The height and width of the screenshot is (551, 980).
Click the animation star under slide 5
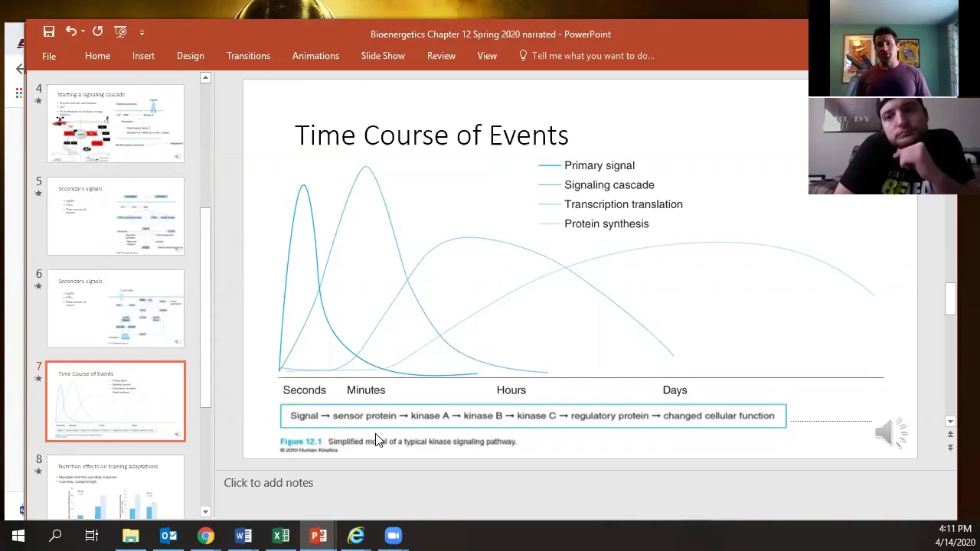pyautogui.click(x=38, y=193)
